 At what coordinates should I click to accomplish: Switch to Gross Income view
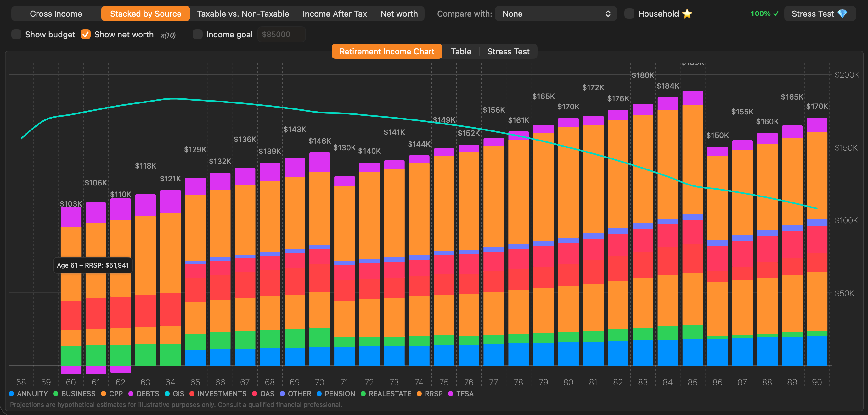56,14
